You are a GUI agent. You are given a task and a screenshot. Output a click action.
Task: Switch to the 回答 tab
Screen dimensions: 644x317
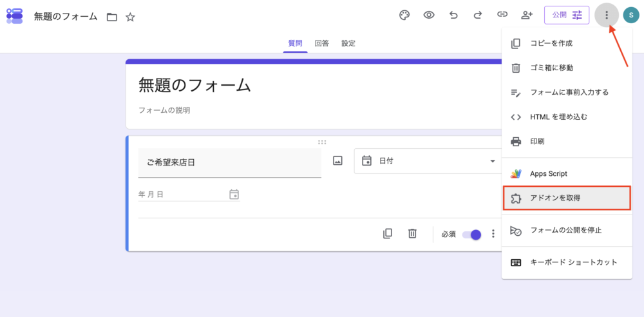click(x=321, y=43)
